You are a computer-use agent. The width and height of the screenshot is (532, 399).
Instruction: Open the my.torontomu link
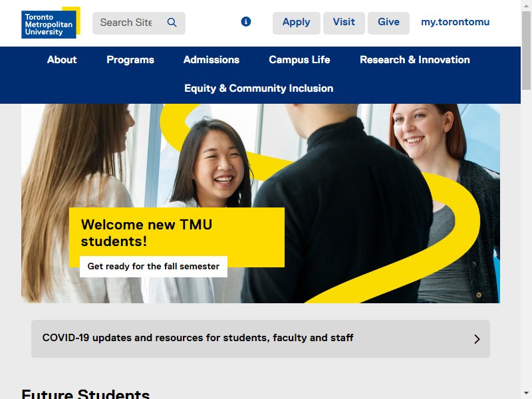(x=455, y=22)
